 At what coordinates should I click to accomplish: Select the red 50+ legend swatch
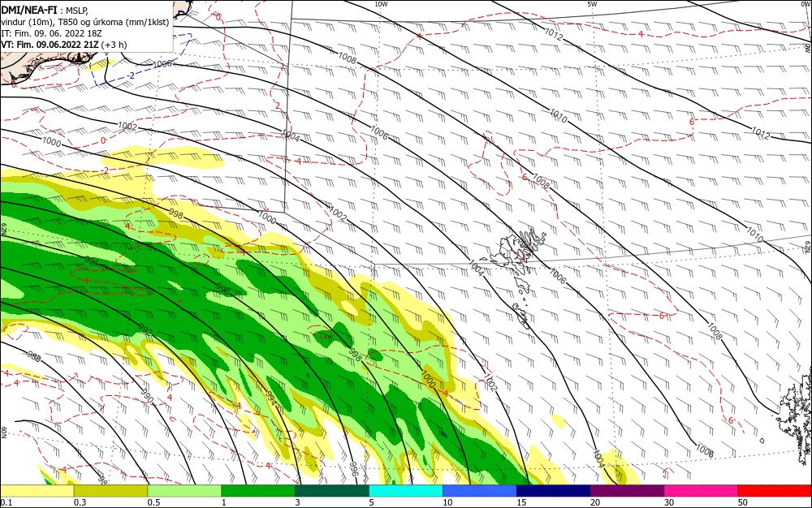coord(775,491)
